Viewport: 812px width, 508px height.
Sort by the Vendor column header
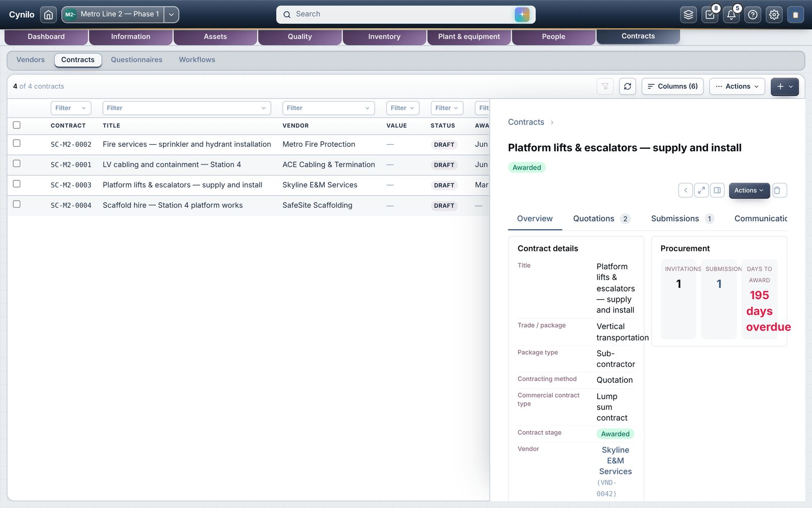[295, 125]
